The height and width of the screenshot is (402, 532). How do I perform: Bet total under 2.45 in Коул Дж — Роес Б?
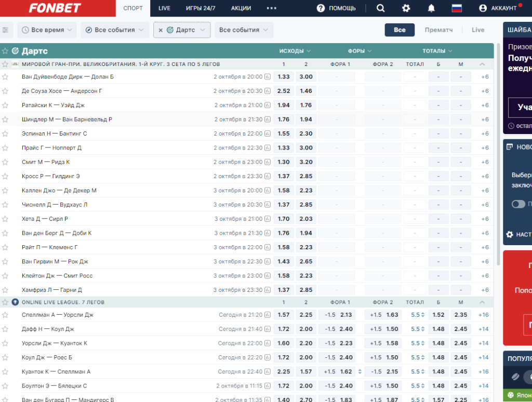point(460,357)
